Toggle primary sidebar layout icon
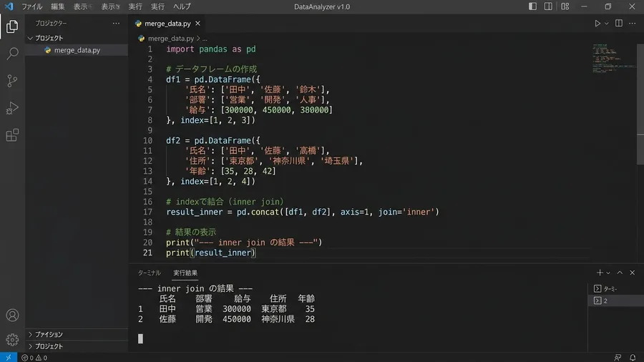The image size is (644, 362). tap(532, 6)
